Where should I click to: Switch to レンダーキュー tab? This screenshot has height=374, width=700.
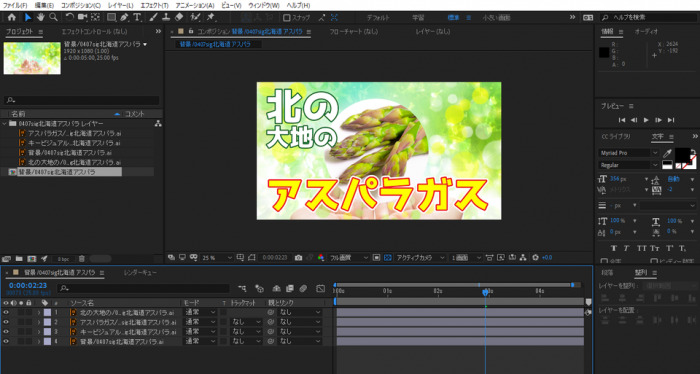coord(140,273)
